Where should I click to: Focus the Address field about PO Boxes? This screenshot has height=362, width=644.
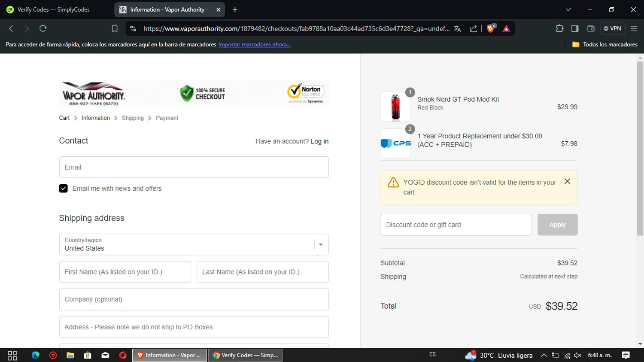coord(194,327)
